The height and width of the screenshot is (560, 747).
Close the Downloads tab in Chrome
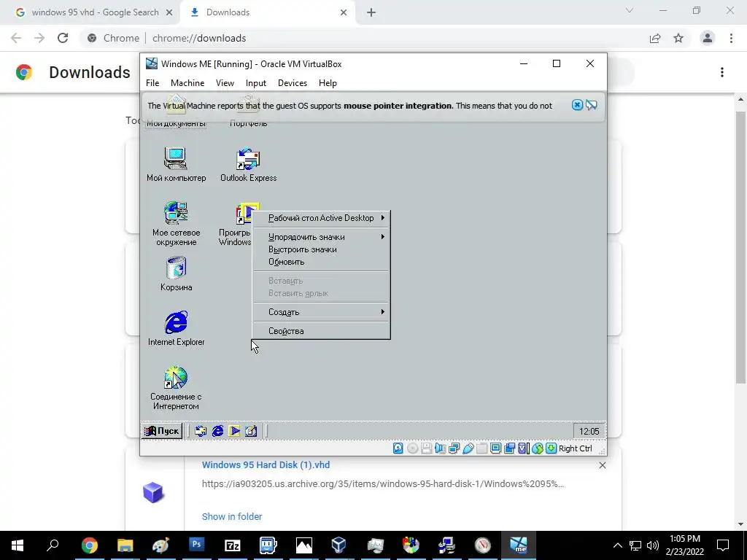tap(344, 12)
